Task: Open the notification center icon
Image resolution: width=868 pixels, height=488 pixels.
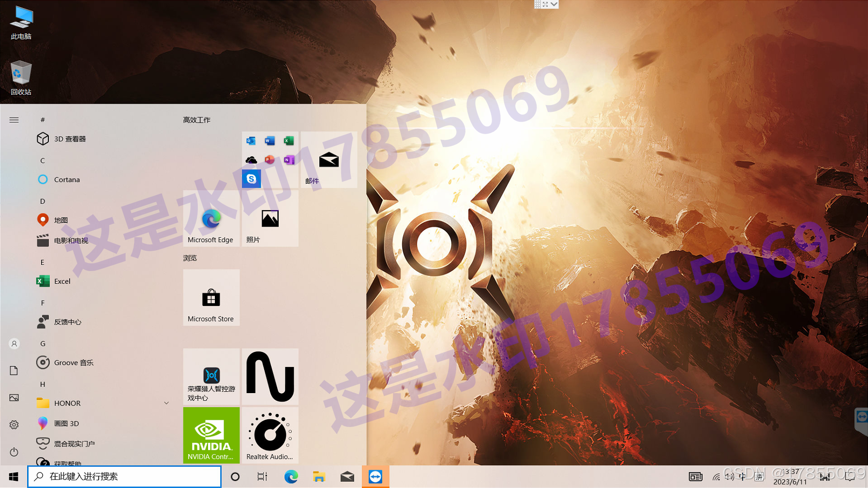Action: pyautogui.click(x=850, y=477)
